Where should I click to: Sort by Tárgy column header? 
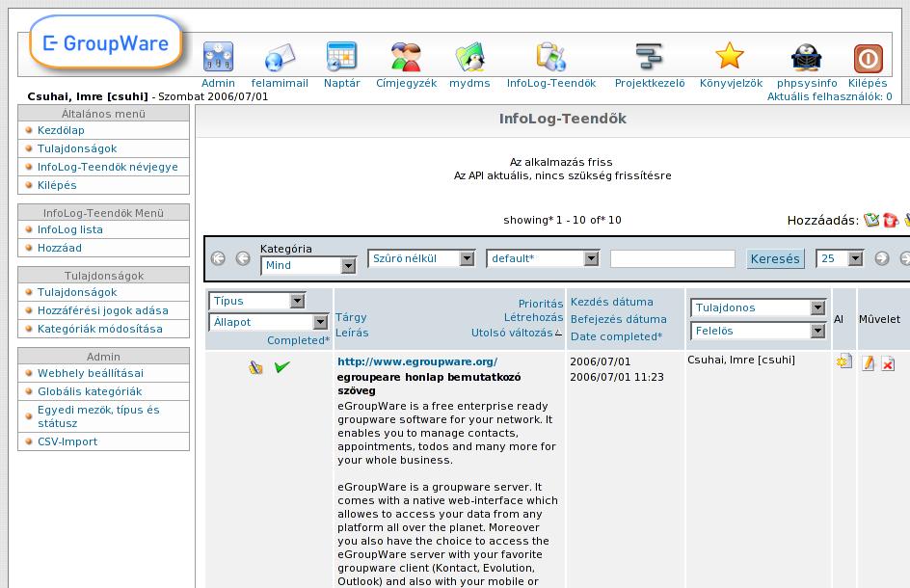[351, 317]
